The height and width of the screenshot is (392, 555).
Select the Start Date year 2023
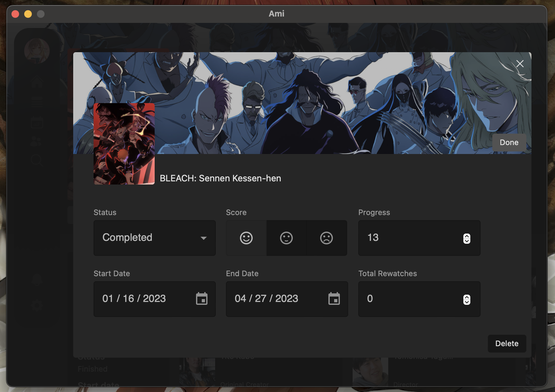154,299
